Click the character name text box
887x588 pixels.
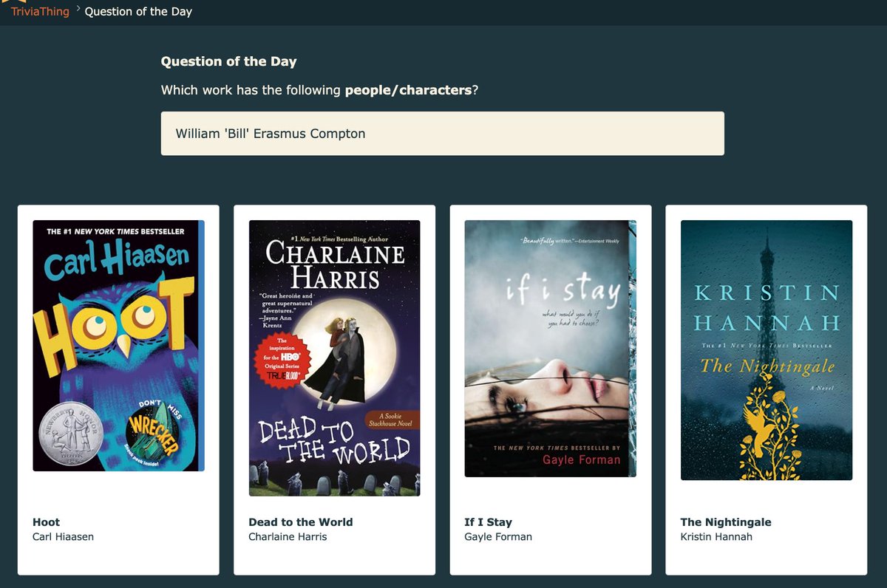(x=443, y=134)
